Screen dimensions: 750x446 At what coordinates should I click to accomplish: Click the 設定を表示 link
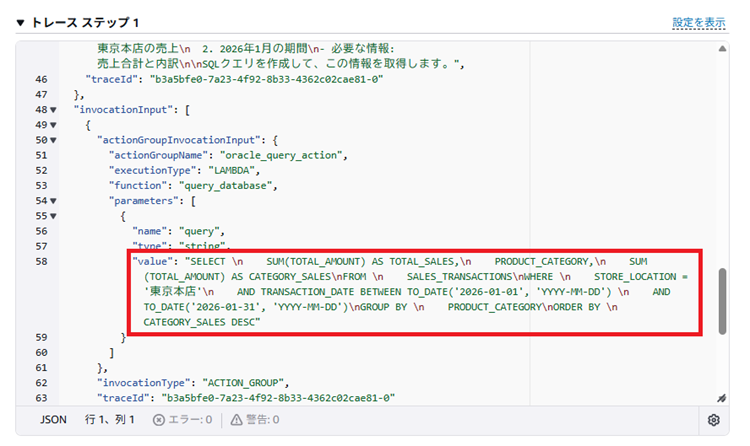coord(698,22)
